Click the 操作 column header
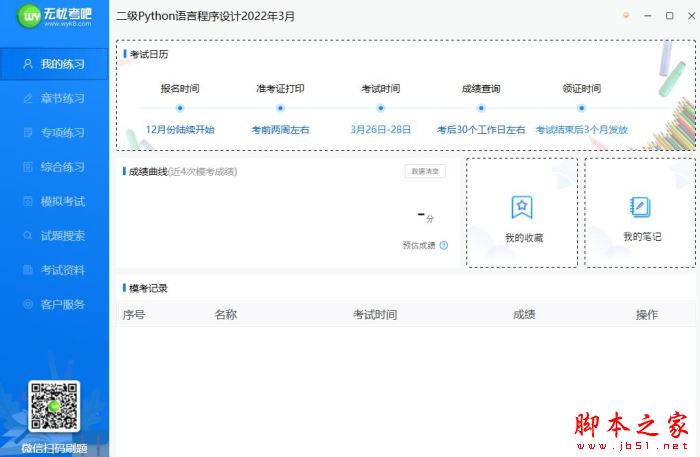Image resolution: width=700 pixels, height=457 pixels. 647,315
